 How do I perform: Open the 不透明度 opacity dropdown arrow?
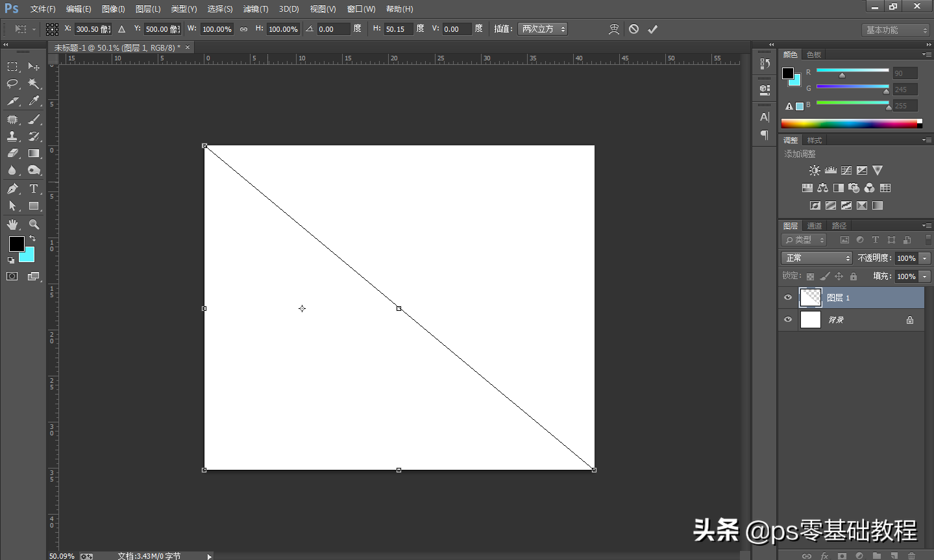[924, 257]
